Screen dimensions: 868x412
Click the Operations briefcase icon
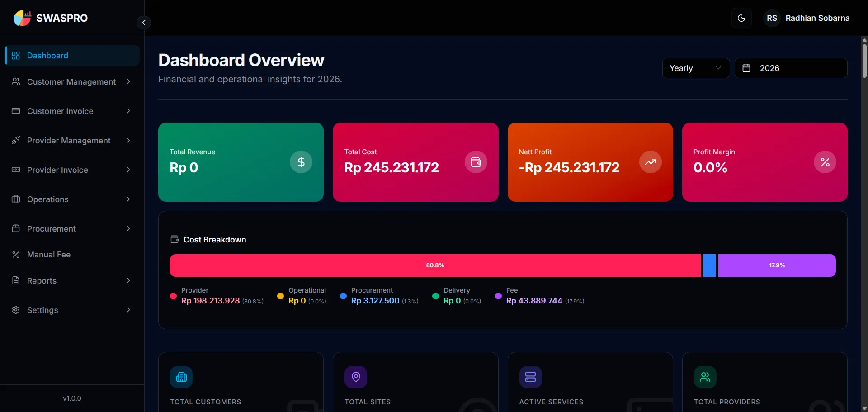click(x=16, y=199)
